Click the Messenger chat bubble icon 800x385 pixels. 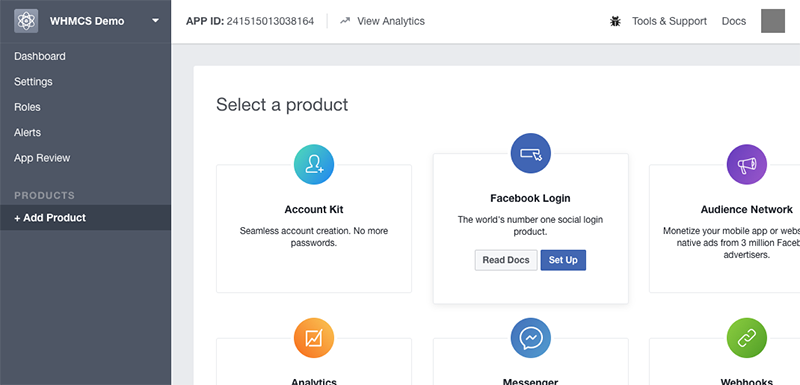[x=531, y=338]
